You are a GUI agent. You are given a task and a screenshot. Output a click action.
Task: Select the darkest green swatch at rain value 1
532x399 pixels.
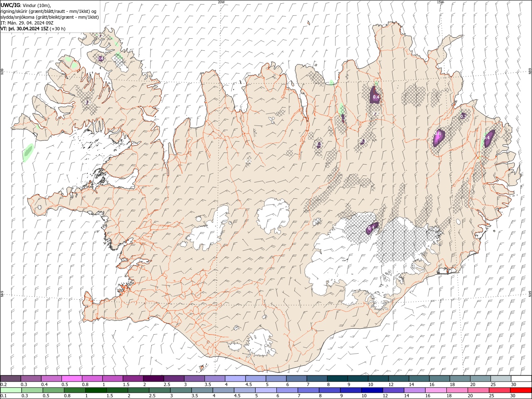pos(96,390)
